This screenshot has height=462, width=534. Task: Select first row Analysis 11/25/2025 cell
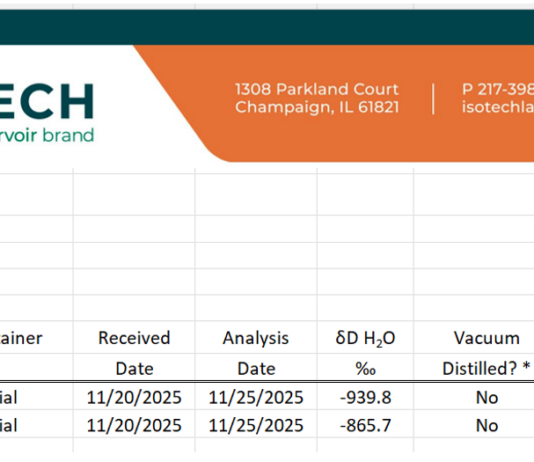pos(256,397)
